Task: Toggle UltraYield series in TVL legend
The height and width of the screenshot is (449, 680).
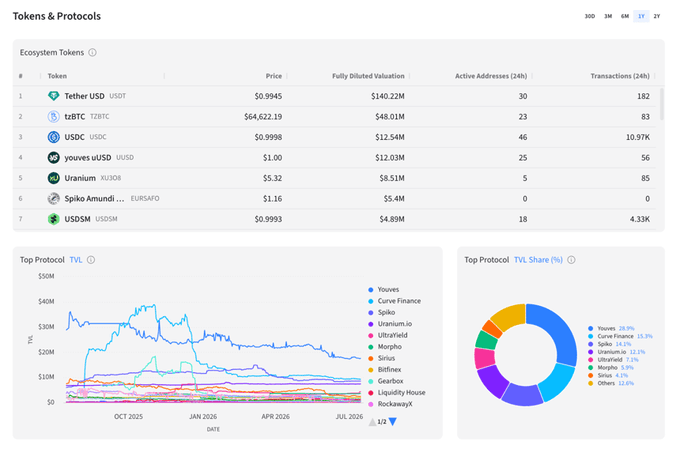Action: coord(388,335)
